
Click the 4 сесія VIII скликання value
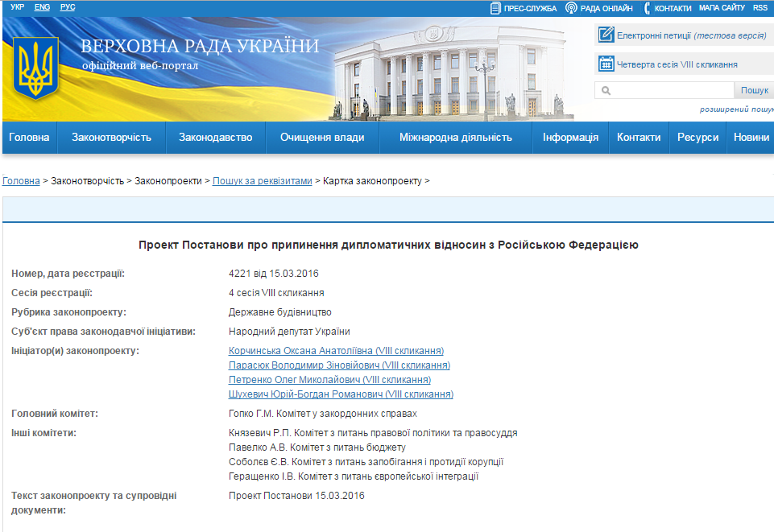point(276,293)
